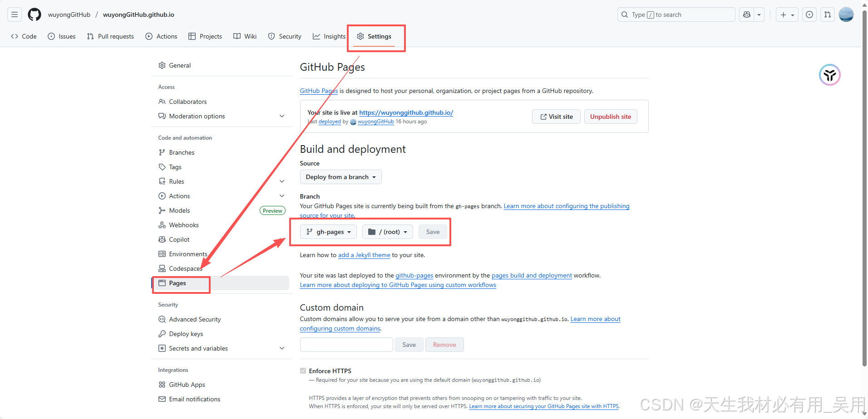This screenshot has width=868, height=419.
Task: Open dropdown arrow next to Copilot icon
Action: (759, 15)
